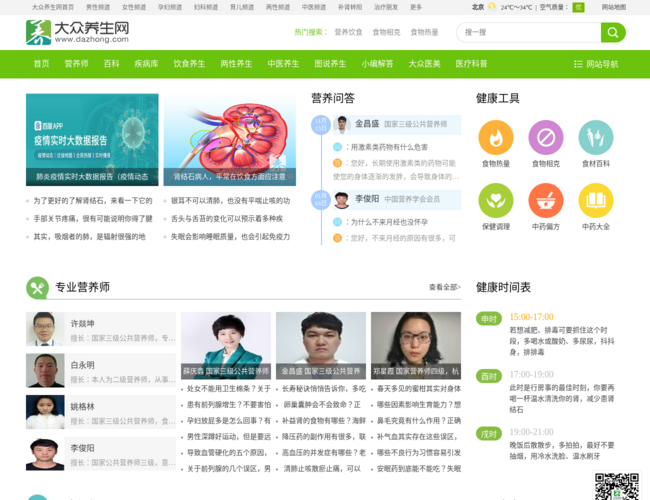Open the 大众医美 nav menu item

(x=424, y=64)
